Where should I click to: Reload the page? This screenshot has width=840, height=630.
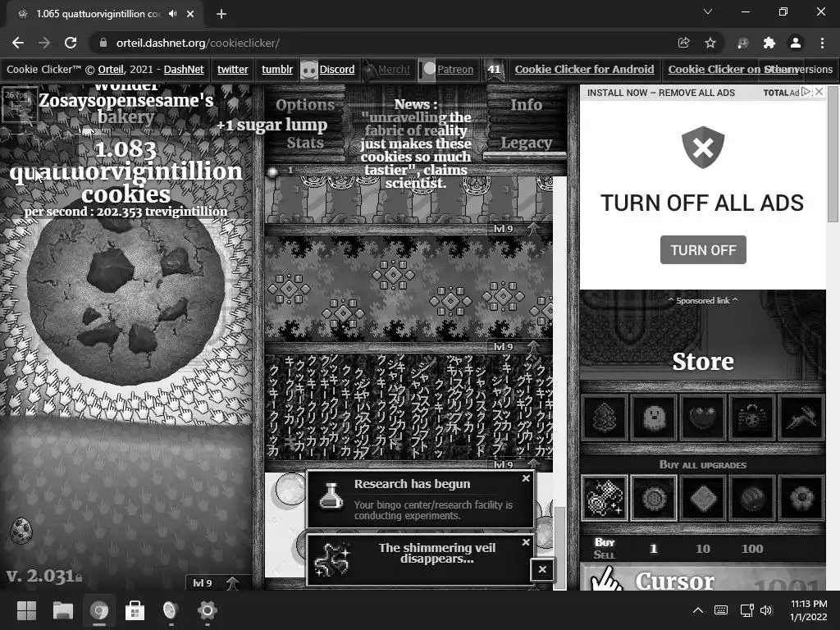(71, 43)
